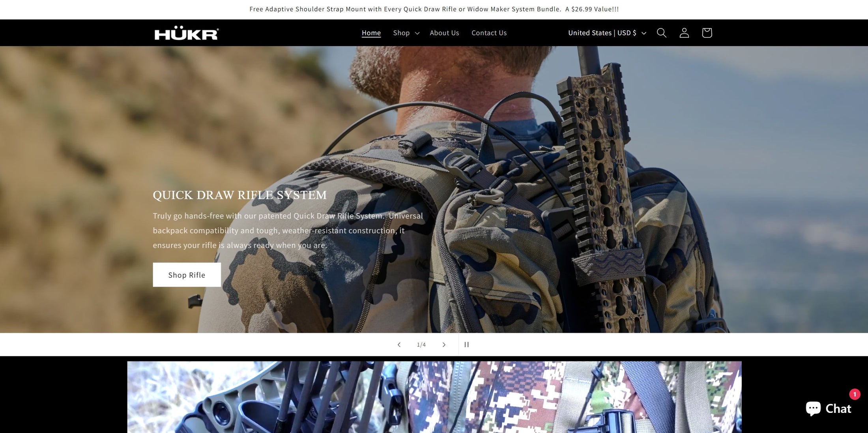Open the About Us page
Image resolution: width=868 pixels, height=433 pixels.
tap(444, 33)
